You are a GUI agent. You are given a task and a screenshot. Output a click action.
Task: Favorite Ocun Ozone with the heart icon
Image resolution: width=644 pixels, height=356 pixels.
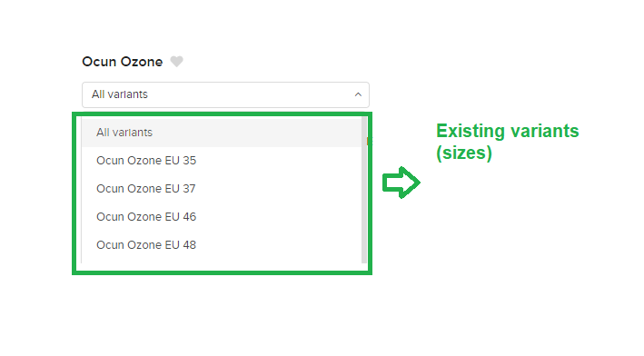coord(176,62)
